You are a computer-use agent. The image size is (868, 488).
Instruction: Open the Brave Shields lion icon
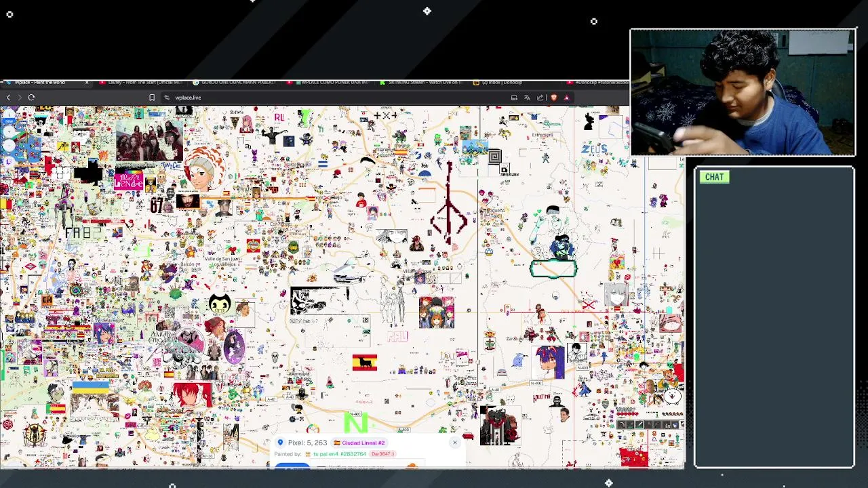click(554, 98)
